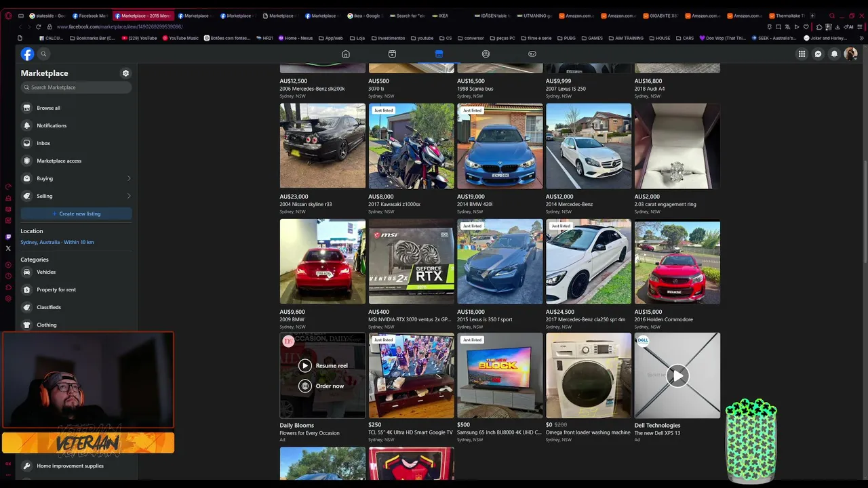Open the account profile picture menu

pyautogui.click(x=850, y=54)
